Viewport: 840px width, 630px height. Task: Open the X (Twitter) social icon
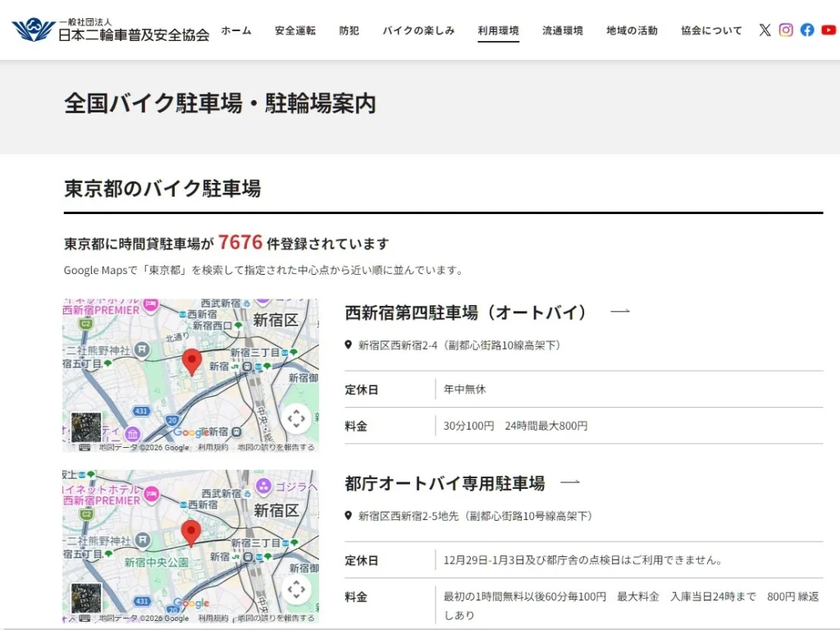pos(765,30)
